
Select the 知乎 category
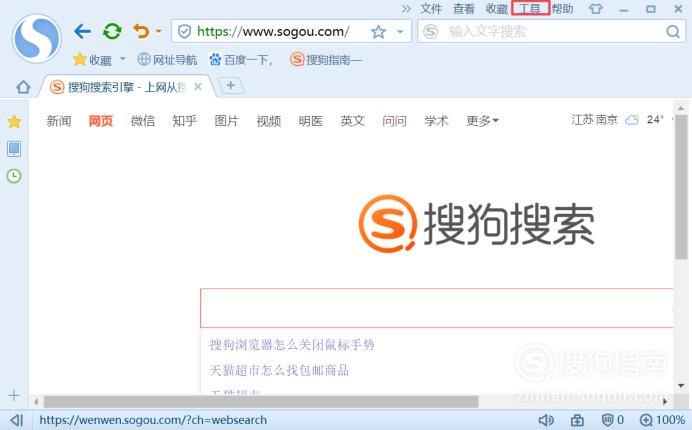coord(184,121)
